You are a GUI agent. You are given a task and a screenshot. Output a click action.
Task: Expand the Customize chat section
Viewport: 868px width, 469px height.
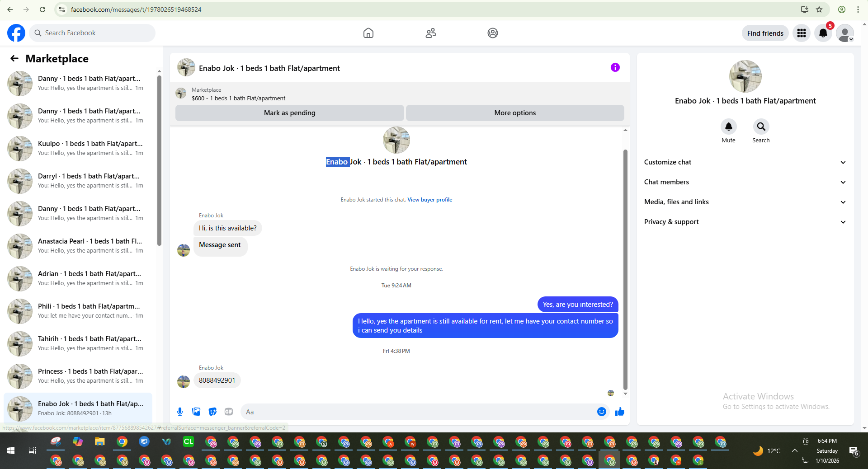tap(745, 162)
